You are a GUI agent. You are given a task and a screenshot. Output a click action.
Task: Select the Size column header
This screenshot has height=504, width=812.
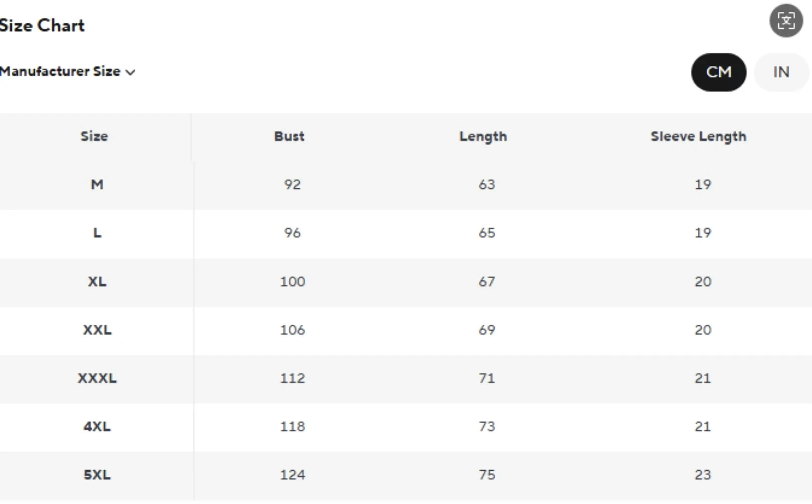94,136
